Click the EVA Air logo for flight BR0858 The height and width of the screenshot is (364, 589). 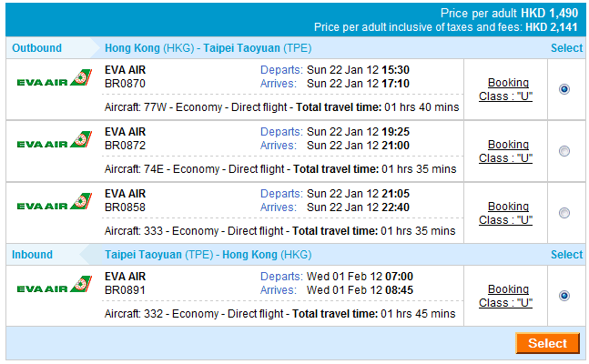click(x=55, y=205)
